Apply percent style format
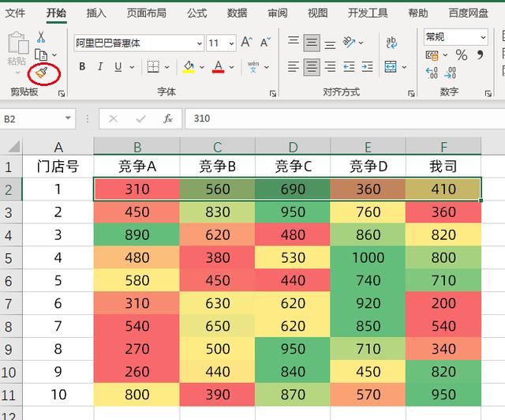505x420 pixels. pyautogui.click(x=461, y=55)
